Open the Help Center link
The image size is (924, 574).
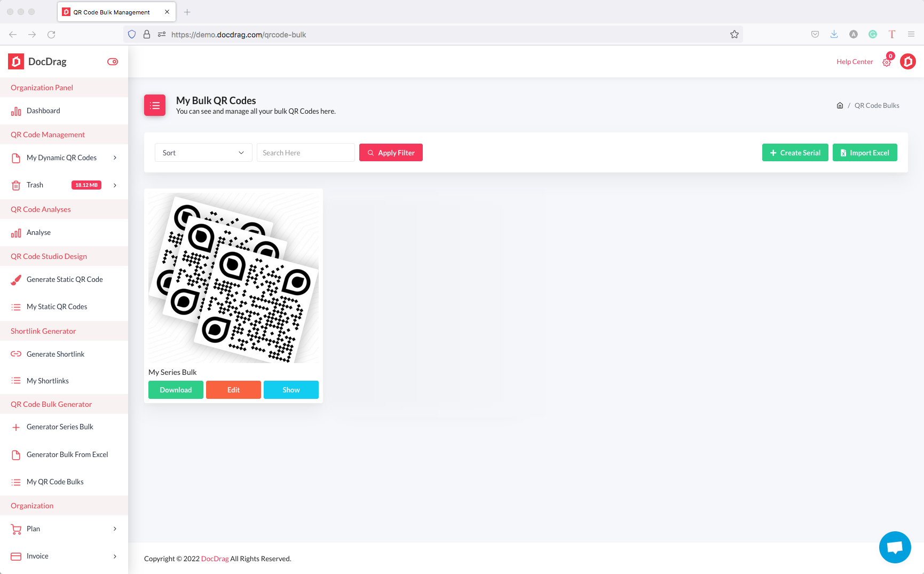(855, 62)
